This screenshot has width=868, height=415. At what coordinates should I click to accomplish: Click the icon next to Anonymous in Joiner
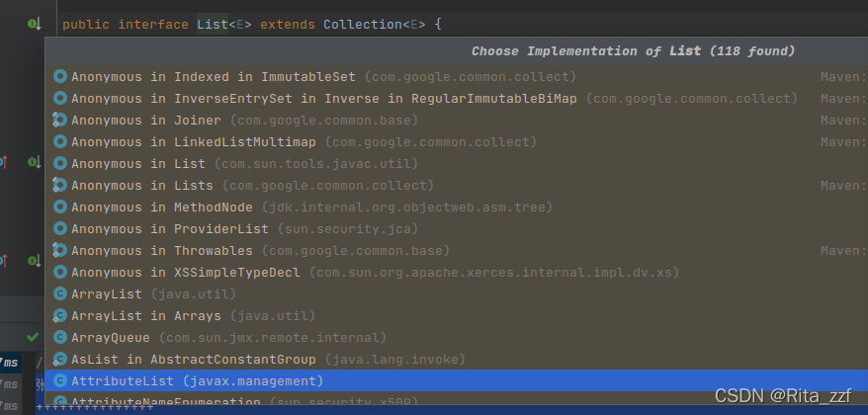click(x=59, y=121)
